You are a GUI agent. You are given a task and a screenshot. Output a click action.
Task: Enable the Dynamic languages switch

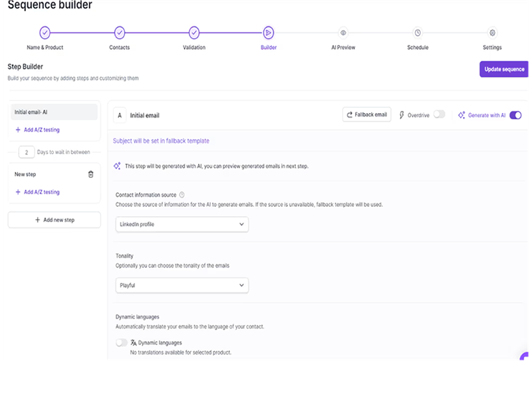pos(122,342)
